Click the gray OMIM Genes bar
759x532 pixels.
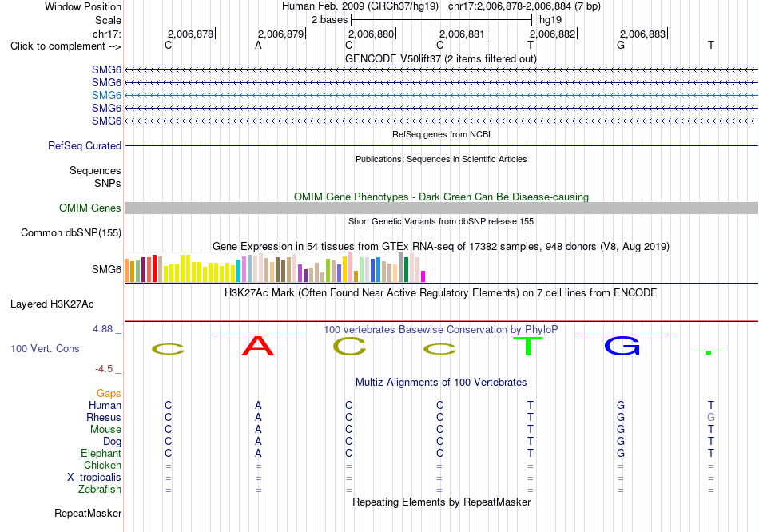442,208
